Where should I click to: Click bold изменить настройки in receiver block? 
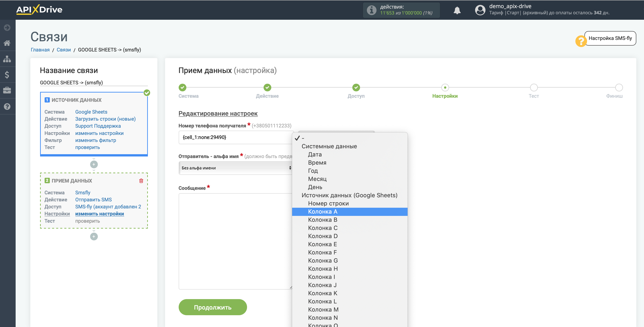tap(99, 214)
